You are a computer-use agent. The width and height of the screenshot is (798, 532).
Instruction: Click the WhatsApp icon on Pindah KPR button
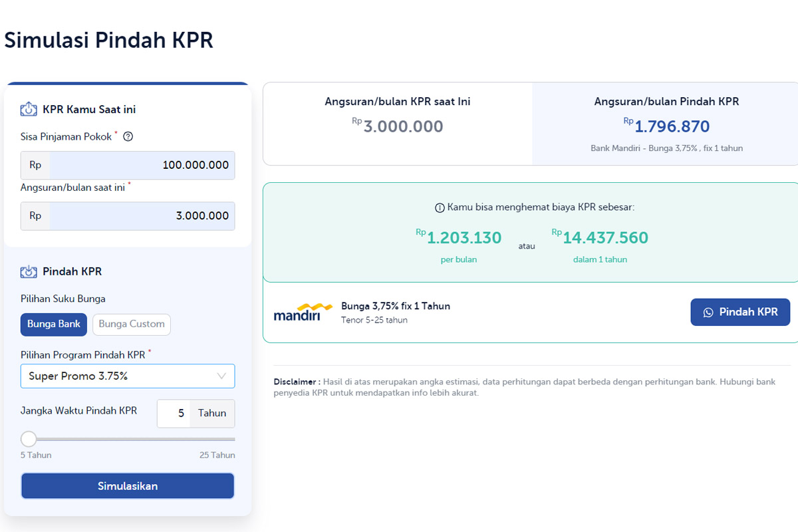point(708,313)
